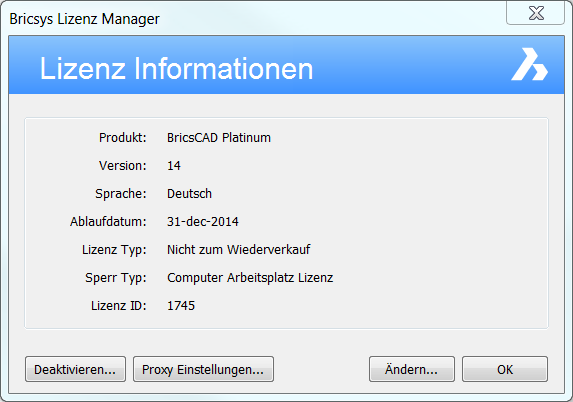Select the Ablaufdatum value 31-dec-2014

click(203, 222)
